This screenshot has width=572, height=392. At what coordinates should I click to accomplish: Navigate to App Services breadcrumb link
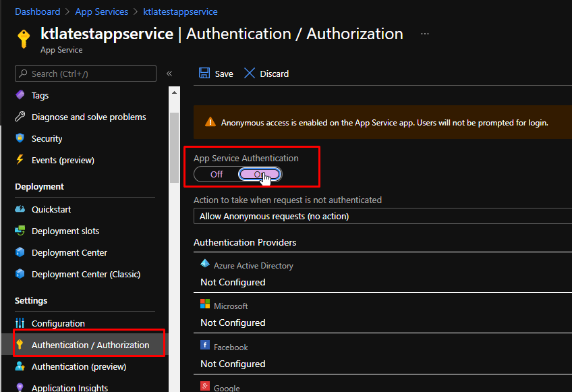click(102, 11)
